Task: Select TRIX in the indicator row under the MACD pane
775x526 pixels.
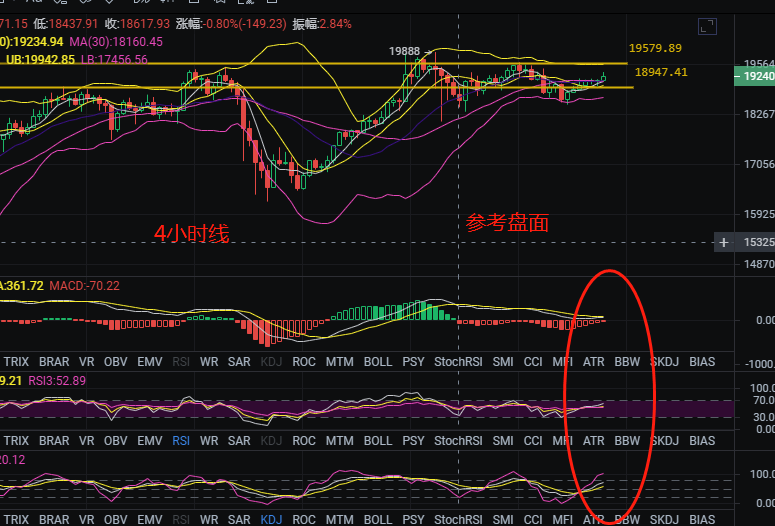Action: click(x=16, y=362)
